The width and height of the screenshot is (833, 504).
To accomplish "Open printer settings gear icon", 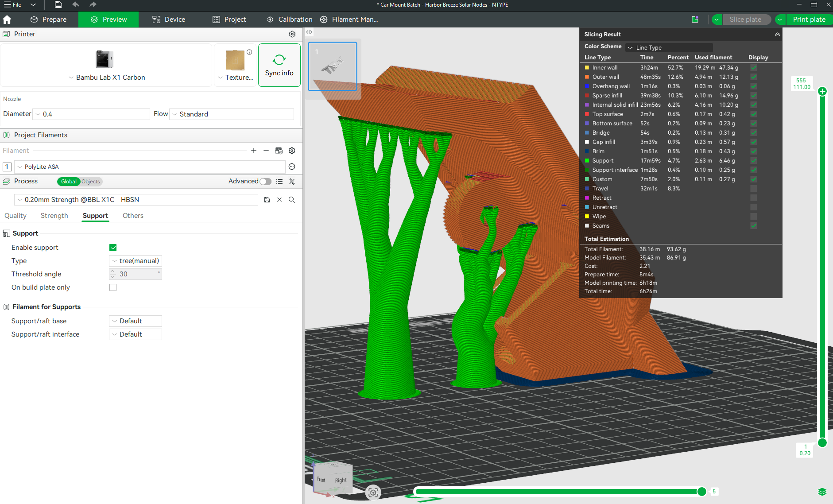I will click(x=292, y=34).
